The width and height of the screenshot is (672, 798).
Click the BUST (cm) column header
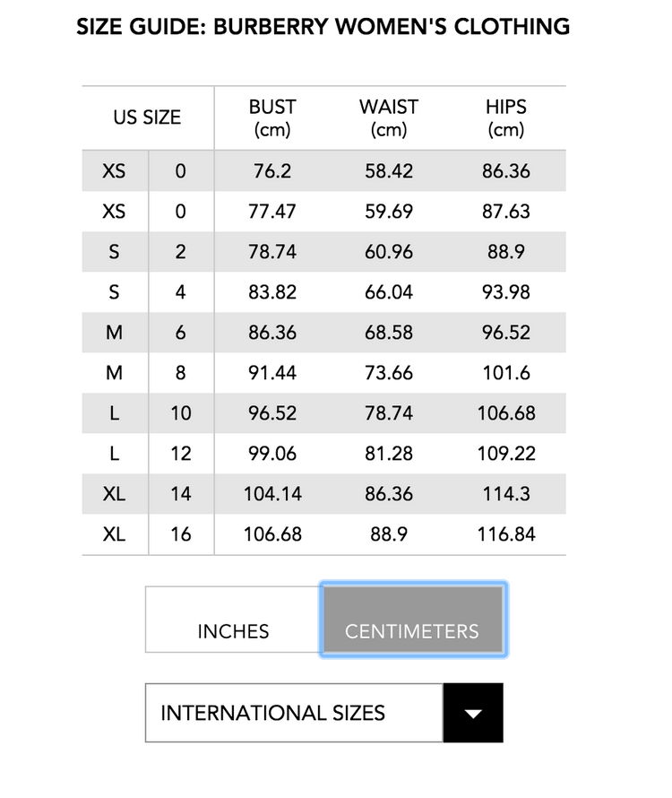click(x=272, y=117)
